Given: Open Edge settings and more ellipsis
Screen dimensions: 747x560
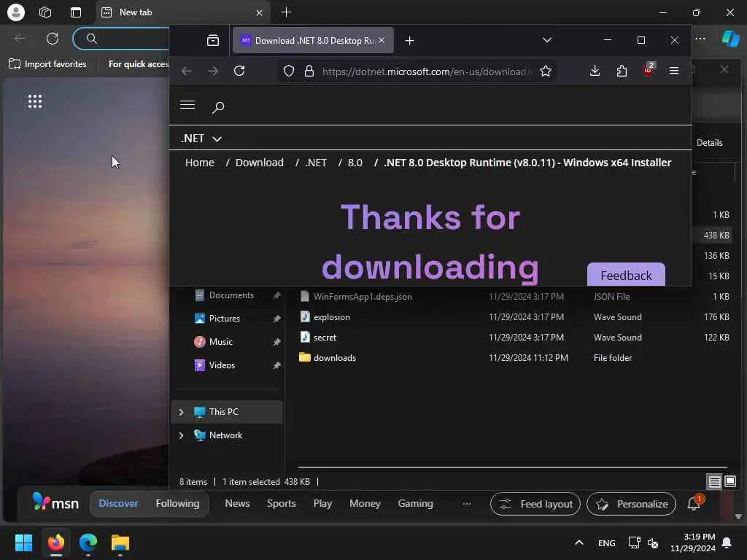Looking at the screenshot, I should (x=700, y=39).
